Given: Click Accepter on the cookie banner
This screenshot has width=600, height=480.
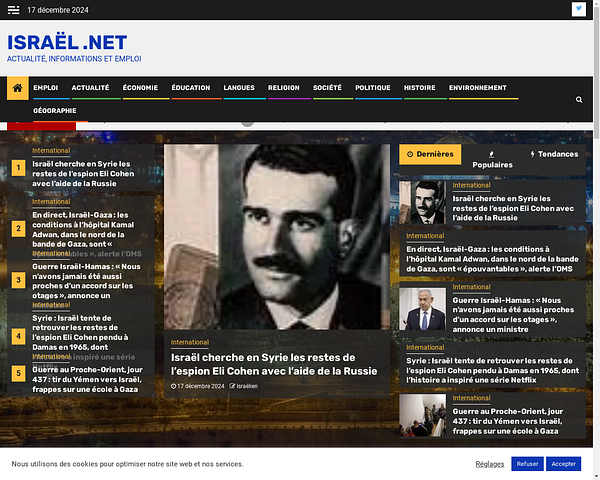Looking at the screenshot, I should click(x=564, y=464).
